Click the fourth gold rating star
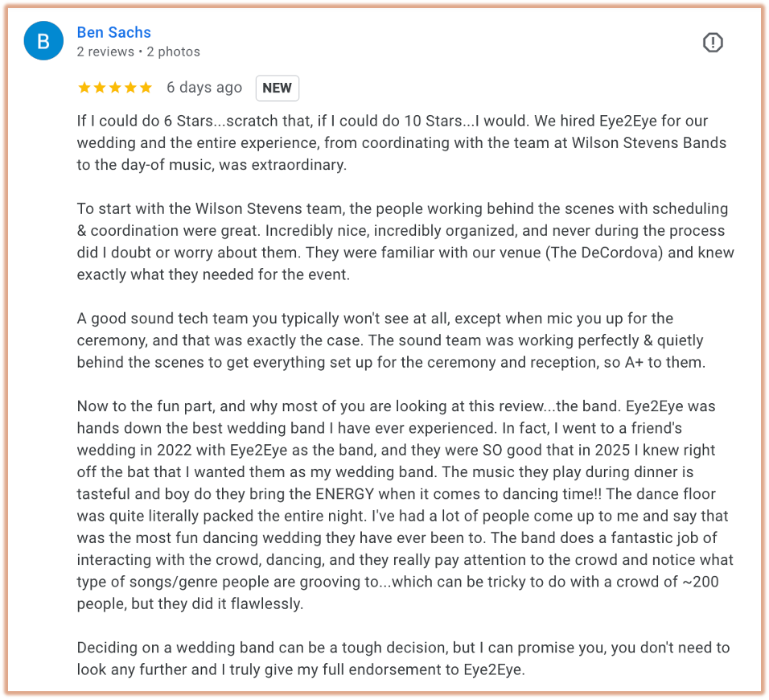 pyautogui.click(x=130, y=88)
